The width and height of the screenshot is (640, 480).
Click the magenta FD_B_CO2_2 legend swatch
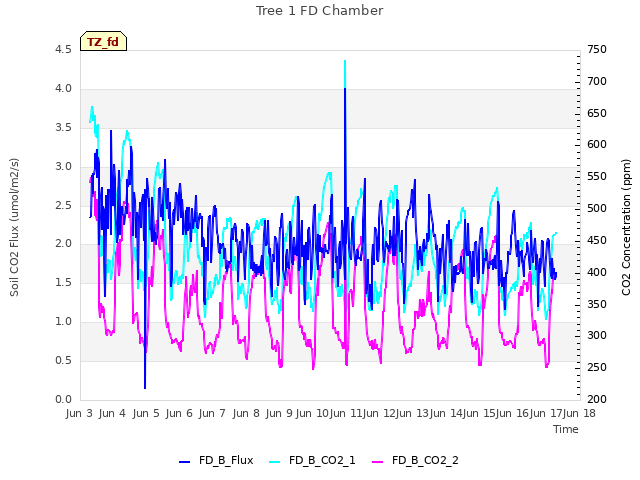click(378, 462)
